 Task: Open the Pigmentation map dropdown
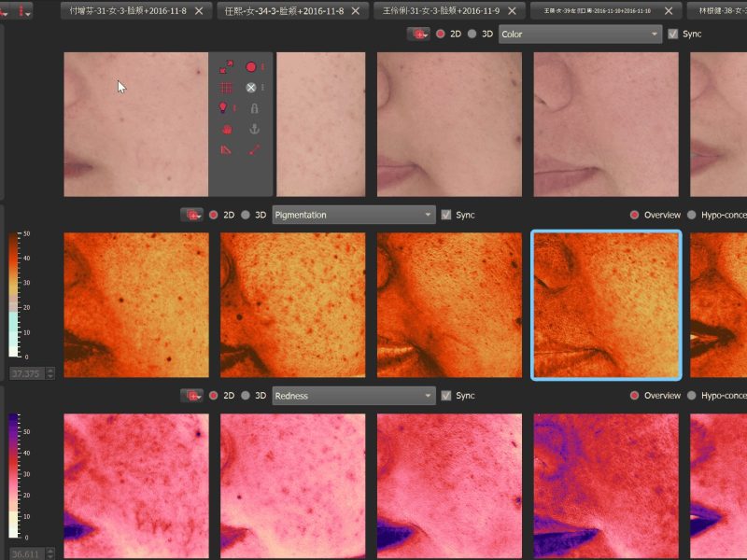[x=354, y=215]
